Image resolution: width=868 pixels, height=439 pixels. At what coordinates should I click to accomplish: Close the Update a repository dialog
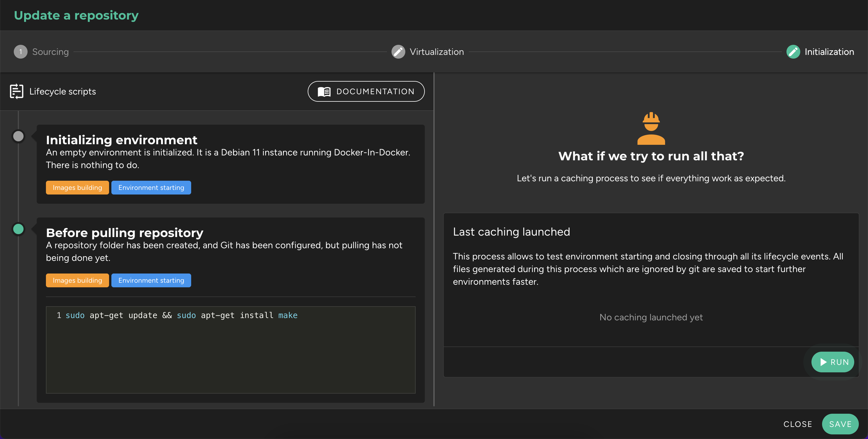798,424
